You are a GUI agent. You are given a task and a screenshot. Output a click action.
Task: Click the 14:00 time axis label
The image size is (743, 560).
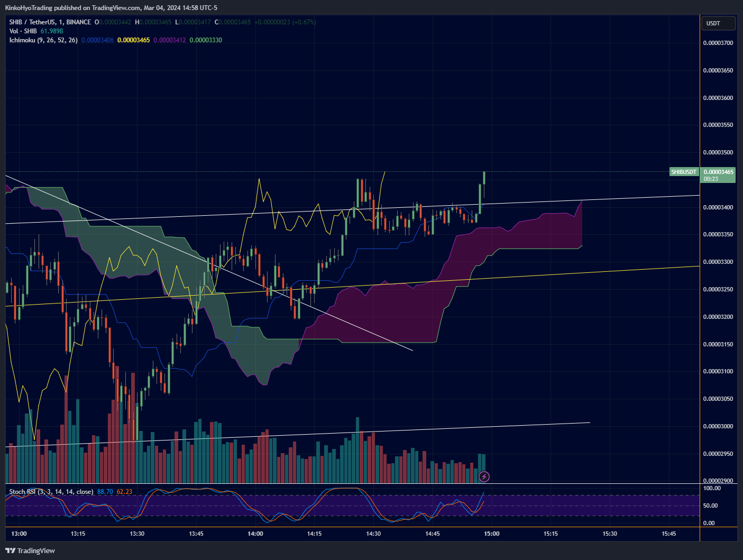tap(255, 534)
